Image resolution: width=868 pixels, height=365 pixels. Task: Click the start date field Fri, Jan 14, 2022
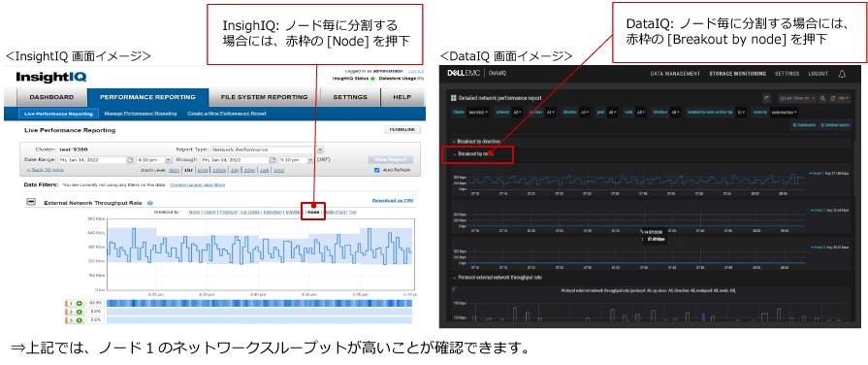(x=92, y=160)
